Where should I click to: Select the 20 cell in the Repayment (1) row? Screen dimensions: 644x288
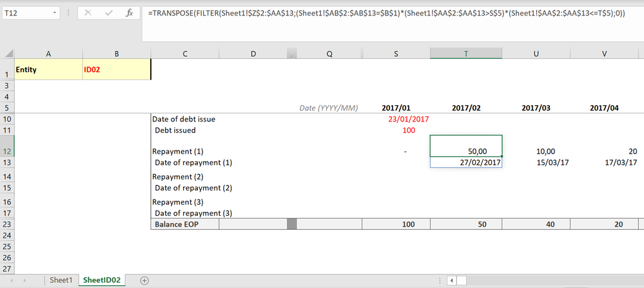click(x=604, y=146)
